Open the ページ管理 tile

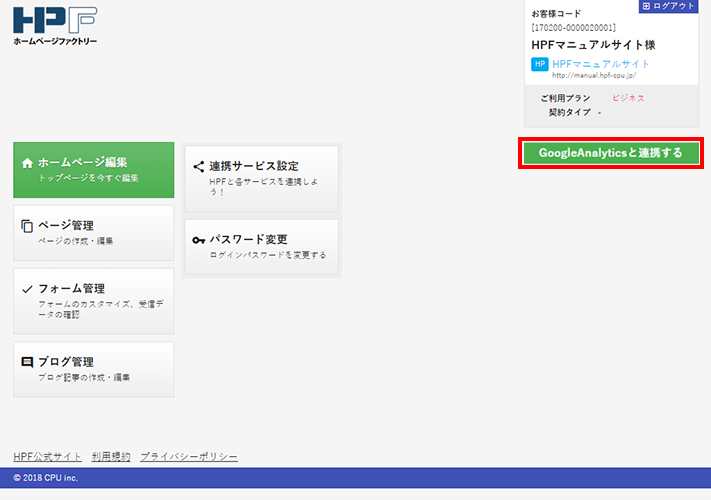pos(93,233)
